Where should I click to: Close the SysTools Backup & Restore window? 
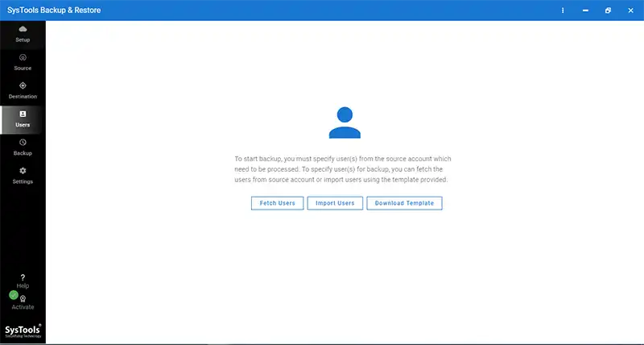(630, 10)
